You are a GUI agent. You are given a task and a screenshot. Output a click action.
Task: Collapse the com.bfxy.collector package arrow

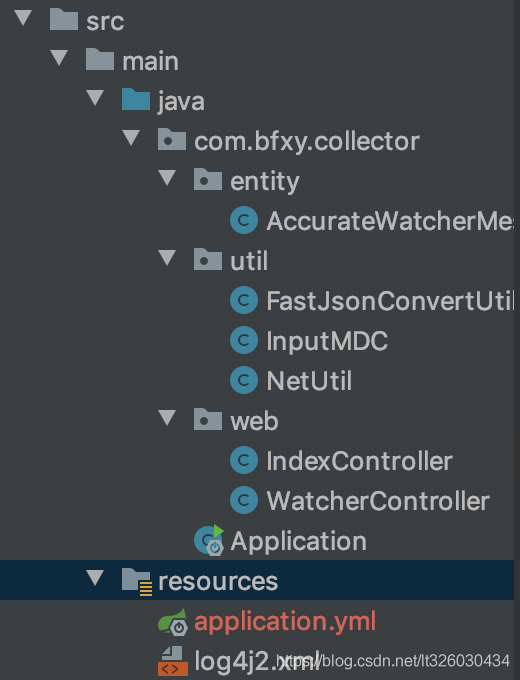tap(131, 138)
